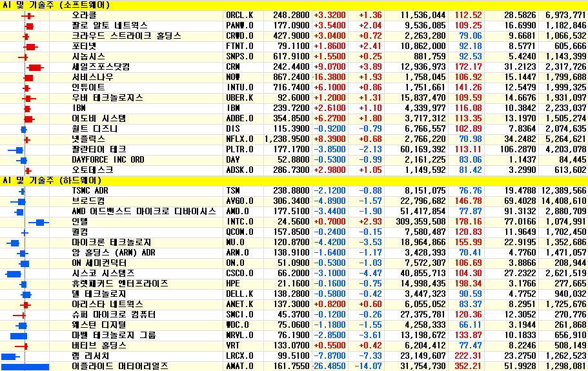The height and width of the screenshot is (371, 588).
Task: Click candlestick bar for 시스코 시스템즈
Action: 13,274
